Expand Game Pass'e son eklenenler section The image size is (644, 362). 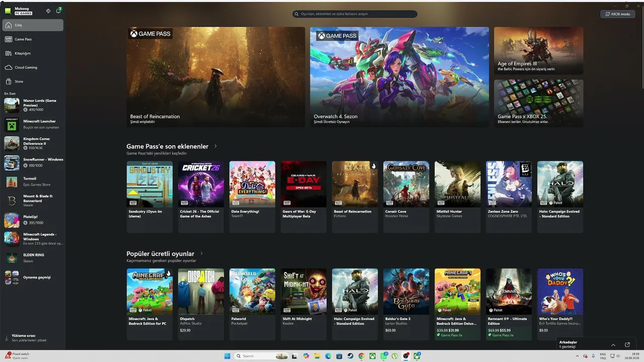[x=215, y=146]
